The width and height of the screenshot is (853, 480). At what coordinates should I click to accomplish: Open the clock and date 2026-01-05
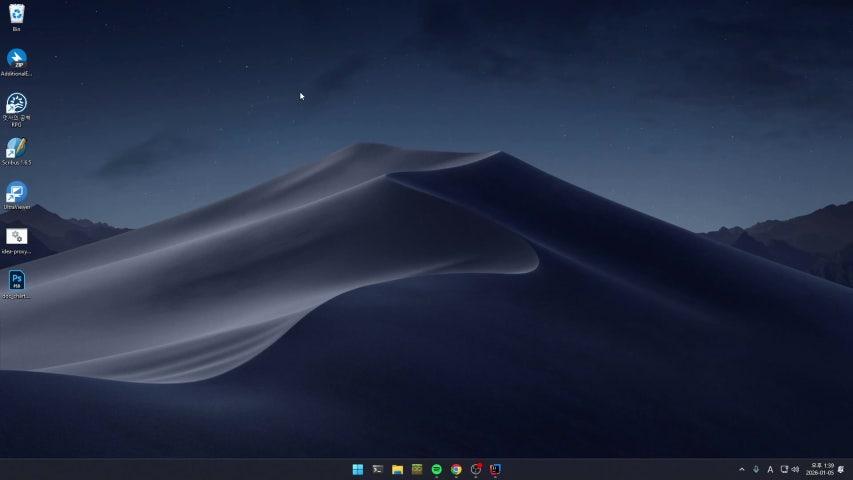tap(820, 469)
